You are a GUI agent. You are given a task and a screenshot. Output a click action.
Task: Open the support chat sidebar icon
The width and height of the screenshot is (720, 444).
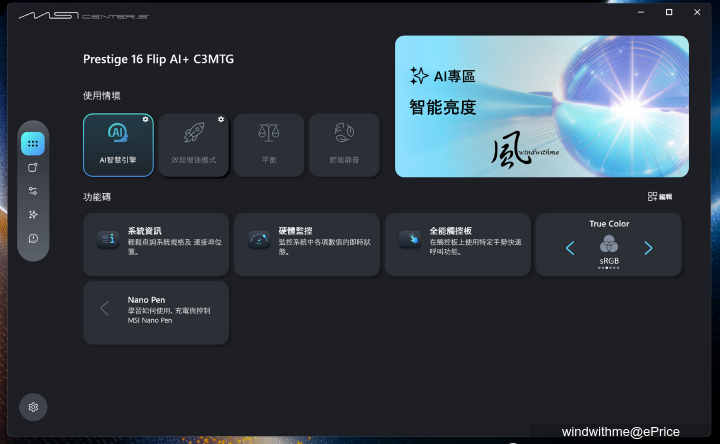pyautogui.click(x=33, y=238)
